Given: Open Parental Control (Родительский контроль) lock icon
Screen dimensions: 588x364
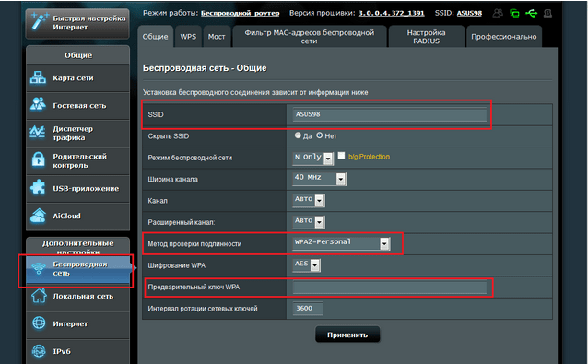Looking at the screenshot, I should (38, 160).
